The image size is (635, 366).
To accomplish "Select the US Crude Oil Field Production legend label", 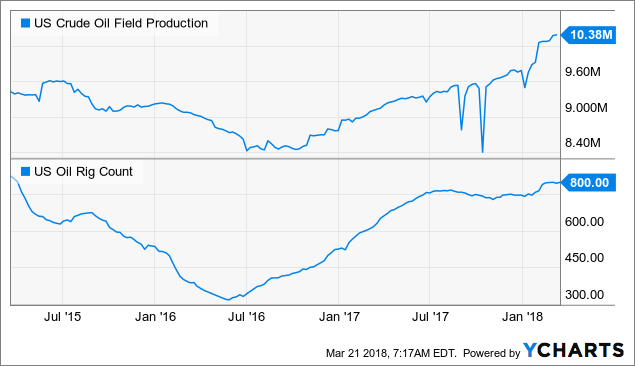I will 121,23.
